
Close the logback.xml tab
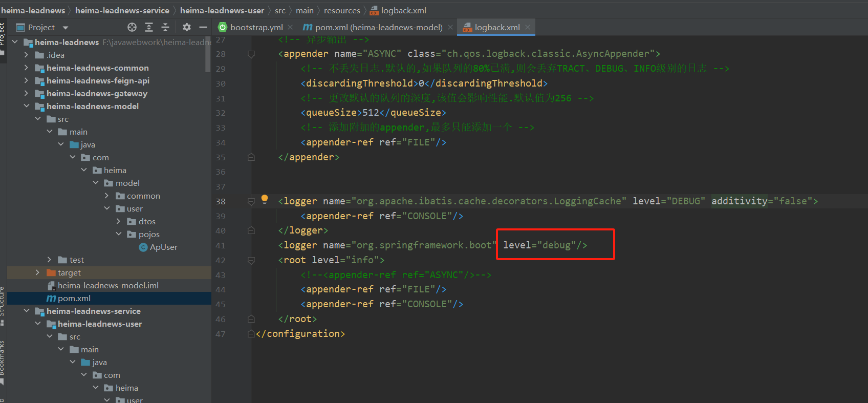527,27
